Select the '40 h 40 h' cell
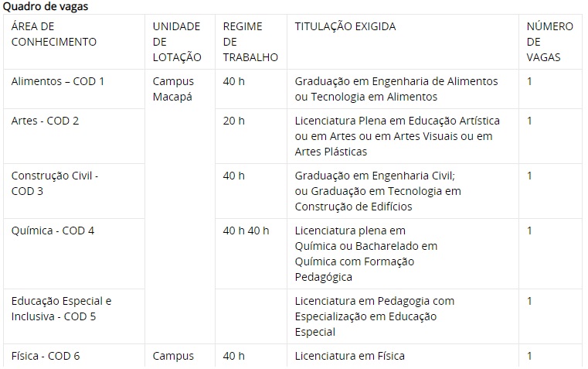 tap(251, 254)
